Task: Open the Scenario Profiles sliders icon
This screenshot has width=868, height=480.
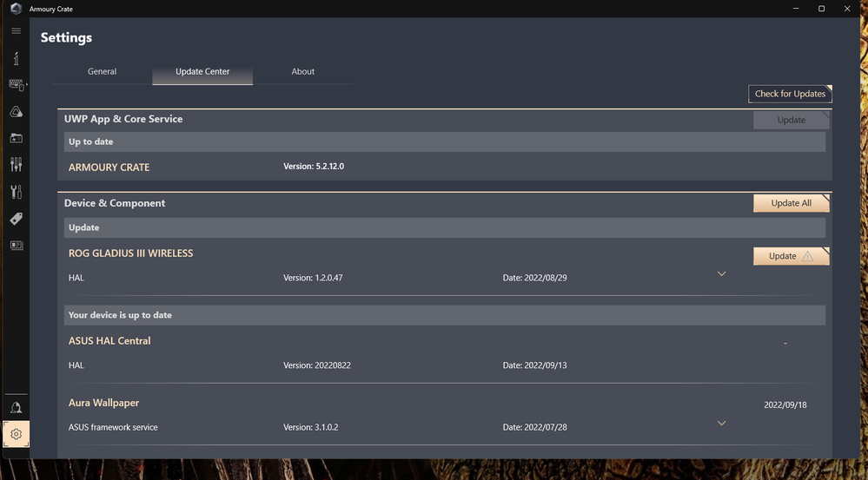Action: point(16,164)
